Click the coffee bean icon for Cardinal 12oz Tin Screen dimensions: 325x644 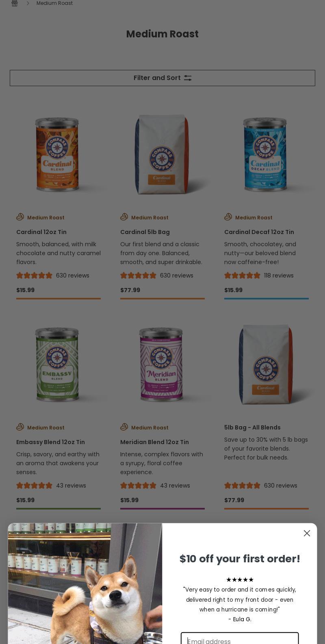(x=20, y=217)
